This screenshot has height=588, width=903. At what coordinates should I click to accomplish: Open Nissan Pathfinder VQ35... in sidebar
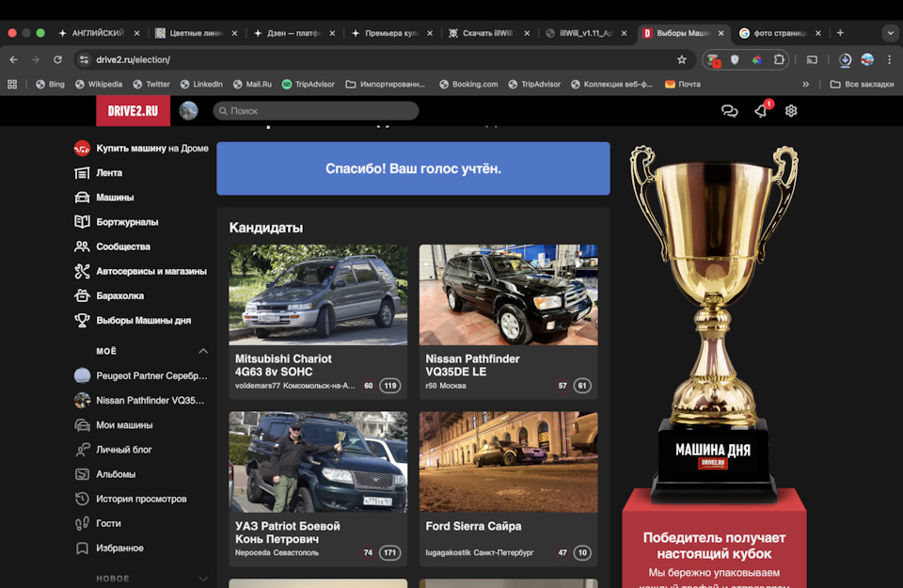[150, 400]
